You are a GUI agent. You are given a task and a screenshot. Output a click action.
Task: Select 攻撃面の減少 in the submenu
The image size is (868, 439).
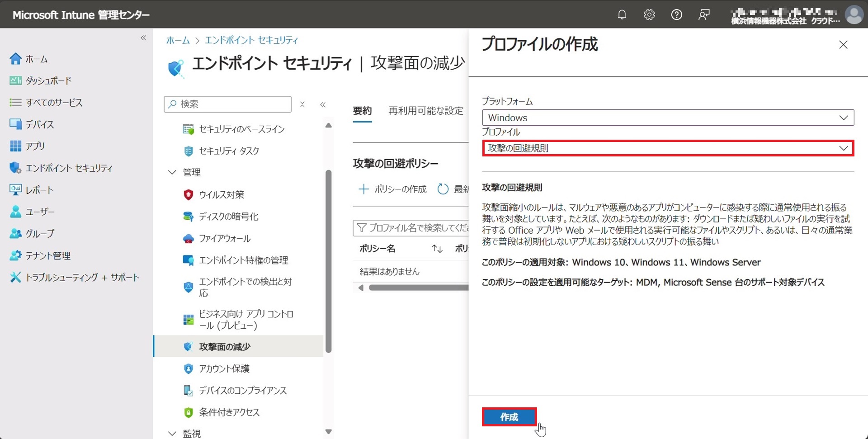pos(238,346)
